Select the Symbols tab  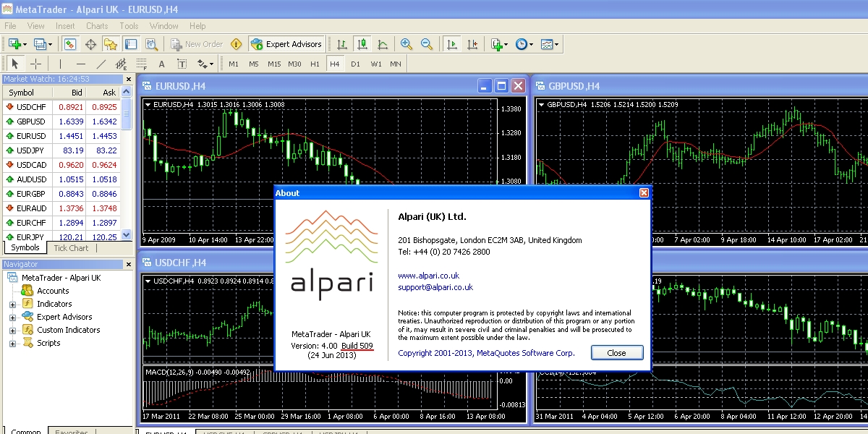[25, 248]
